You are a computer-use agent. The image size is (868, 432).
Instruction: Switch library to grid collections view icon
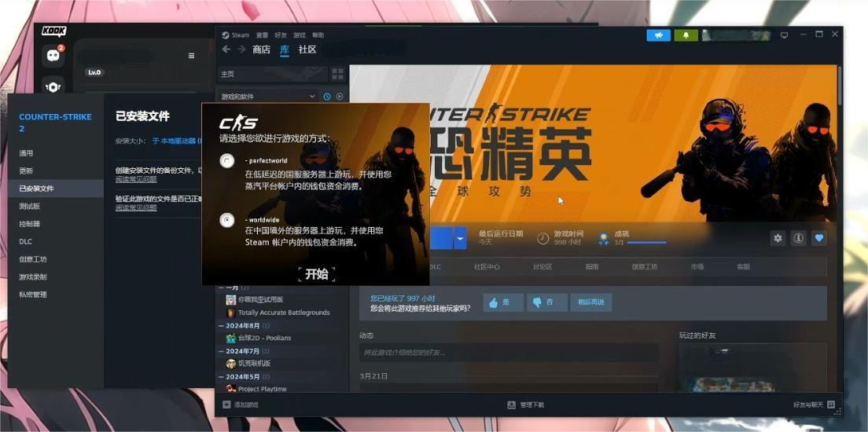[337, 74]
